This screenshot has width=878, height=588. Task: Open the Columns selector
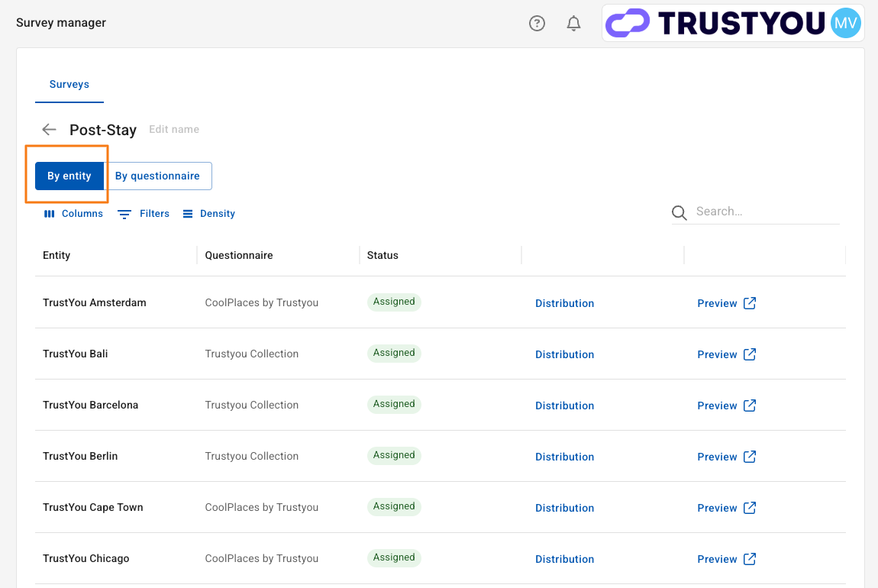click(x=73, y=213)
